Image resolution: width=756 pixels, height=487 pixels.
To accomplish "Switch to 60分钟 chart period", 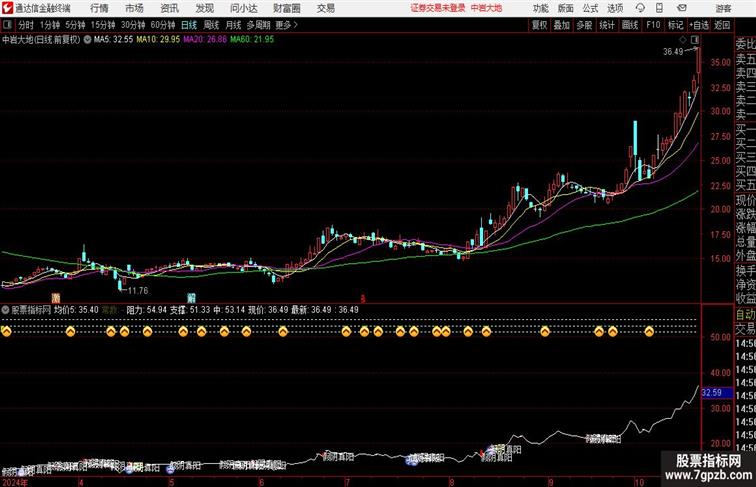I will 163,25.
